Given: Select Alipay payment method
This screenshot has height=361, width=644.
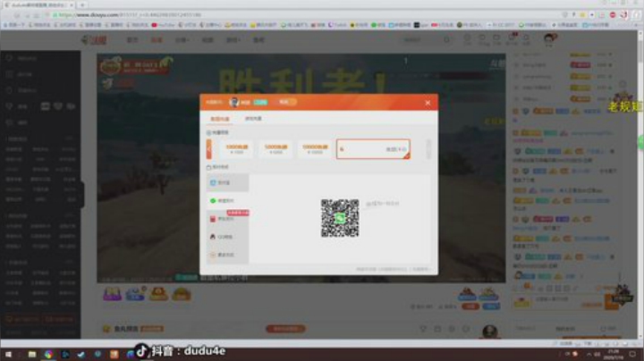Looking at the screenshot, I should (227, 182).
